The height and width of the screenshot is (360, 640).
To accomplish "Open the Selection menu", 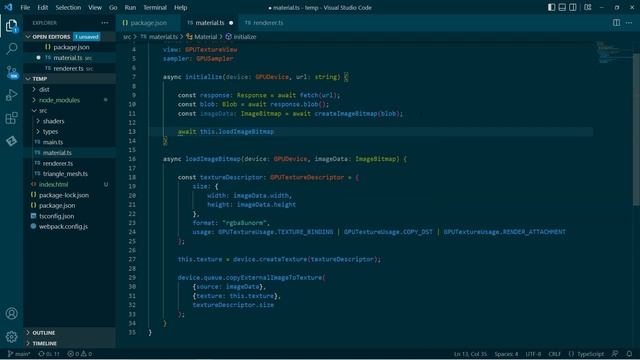I will point(68,7).
